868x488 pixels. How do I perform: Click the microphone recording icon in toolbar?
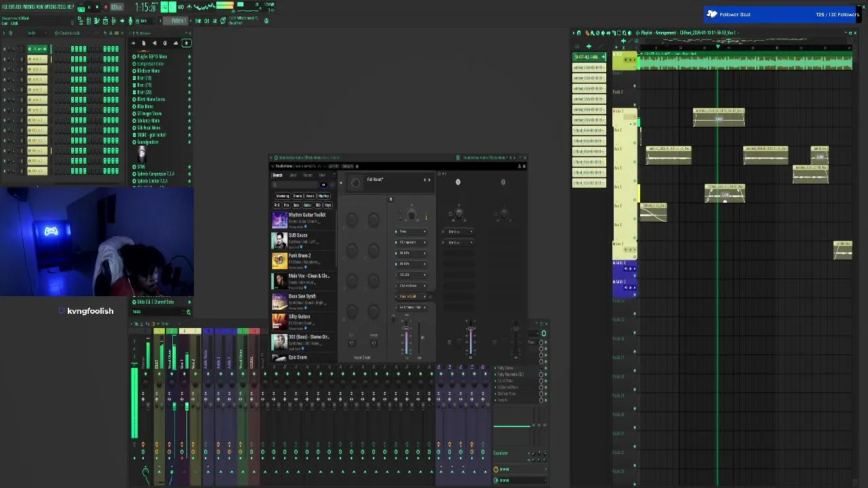[131, 21]
